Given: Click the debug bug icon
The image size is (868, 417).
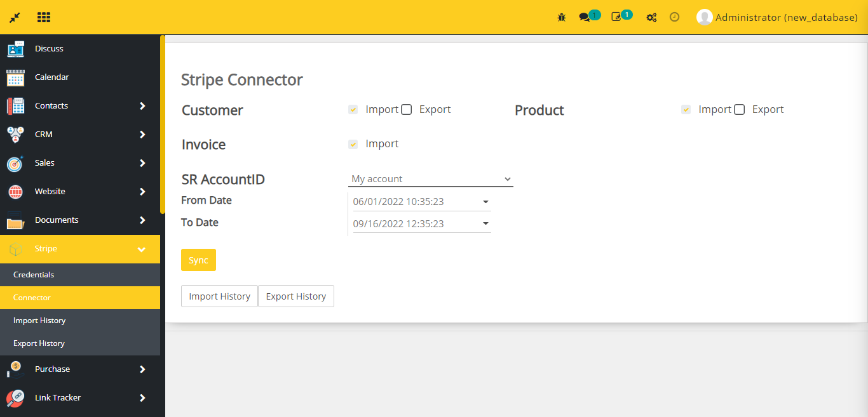Looking at the screenshot, I should (x=562, y=17).
